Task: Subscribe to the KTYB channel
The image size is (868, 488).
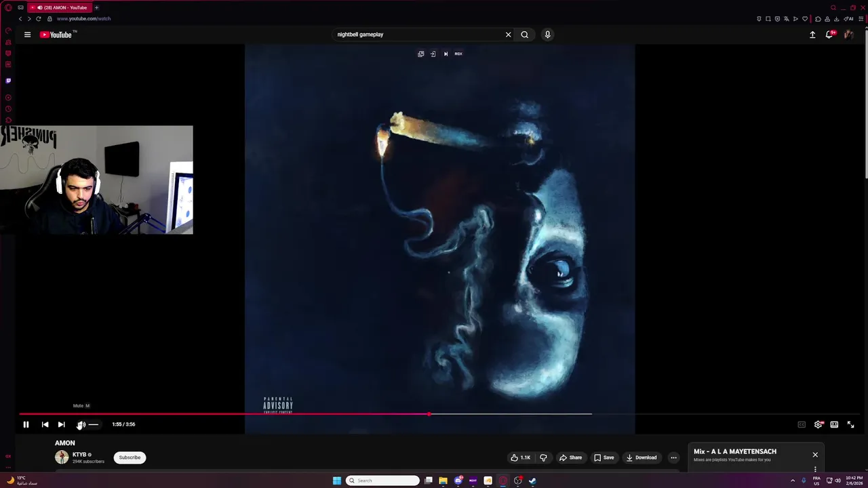Action: click(x=130, y=457)
